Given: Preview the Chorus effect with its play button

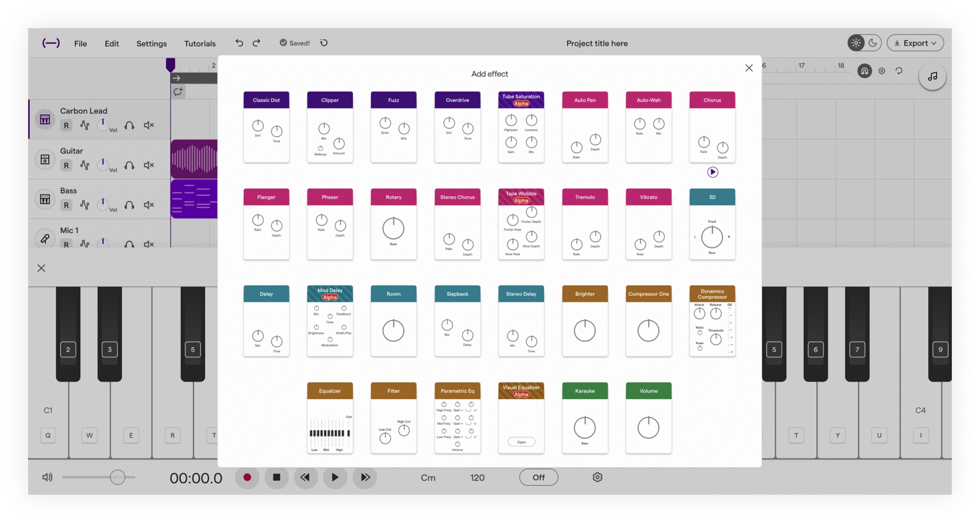Looking at the screenshot, I should point(713,172).
